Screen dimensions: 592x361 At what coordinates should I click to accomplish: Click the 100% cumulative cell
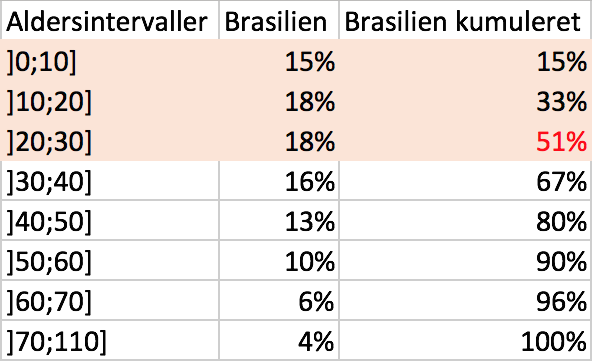pyautogui.click(x=466, y=341)
